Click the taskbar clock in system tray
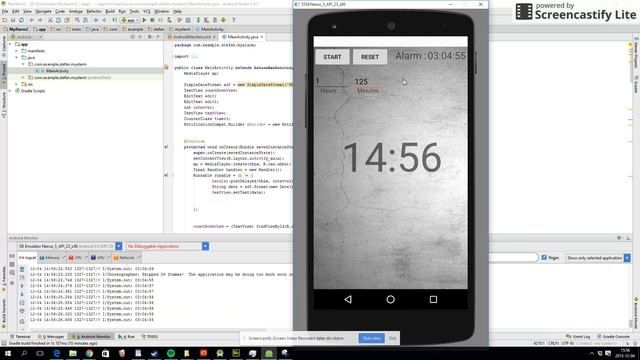Screen dimensions: 640x360 point(625,353)
